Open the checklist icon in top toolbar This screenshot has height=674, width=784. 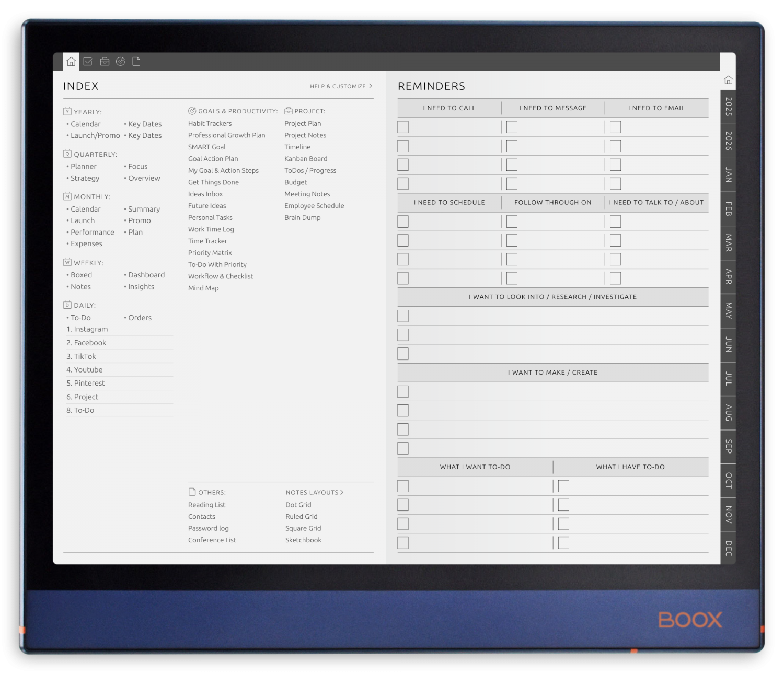[x=88, y=62]
